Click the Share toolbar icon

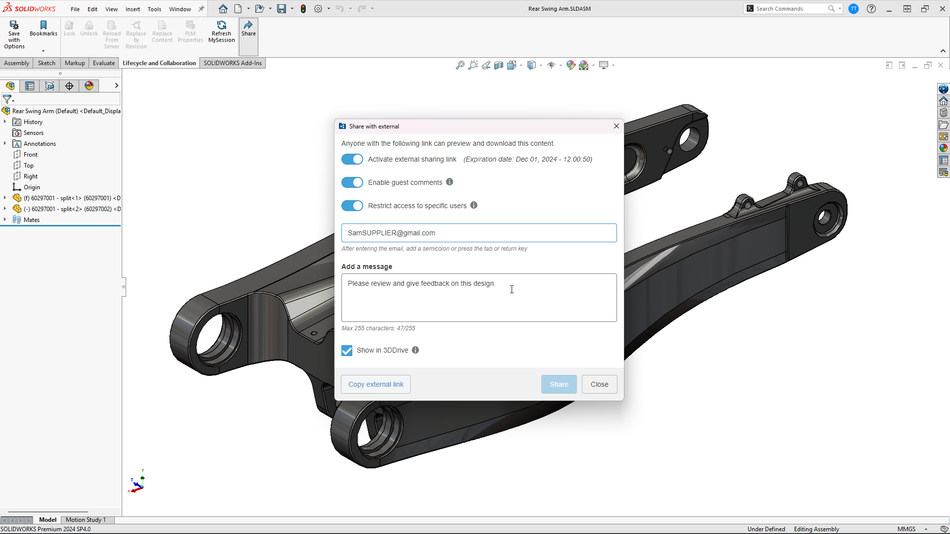248,29
